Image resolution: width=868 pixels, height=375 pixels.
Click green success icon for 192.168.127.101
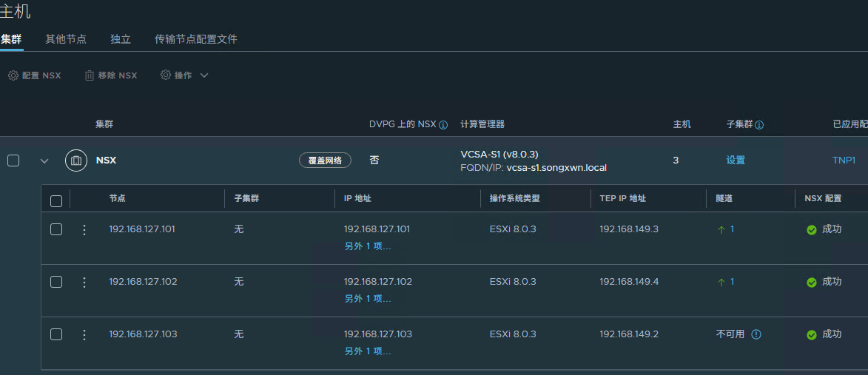pos(812,230)
